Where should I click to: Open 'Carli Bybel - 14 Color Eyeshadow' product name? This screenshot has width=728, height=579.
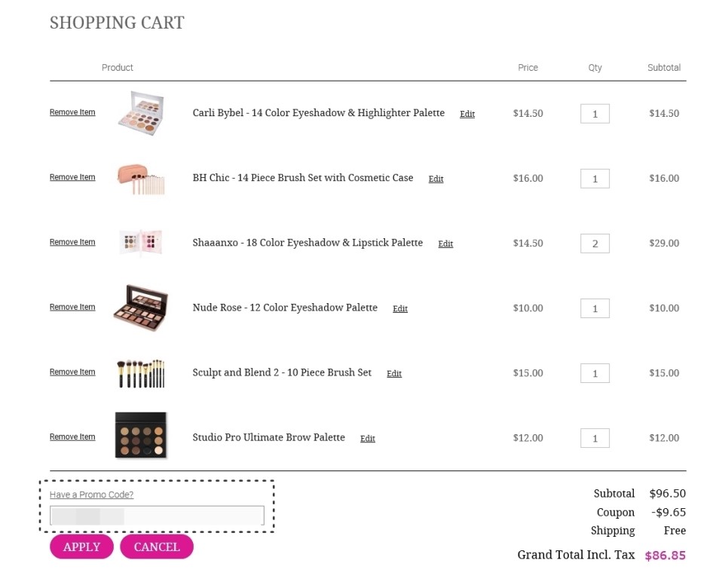coord(319,113)
